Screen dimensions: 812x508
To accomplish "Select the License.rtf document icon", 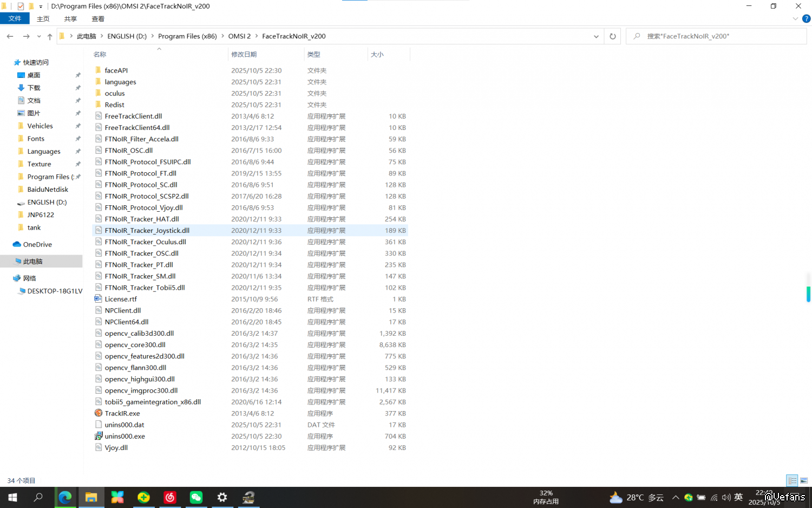I will pyautogui.click(x=98, y=299).
